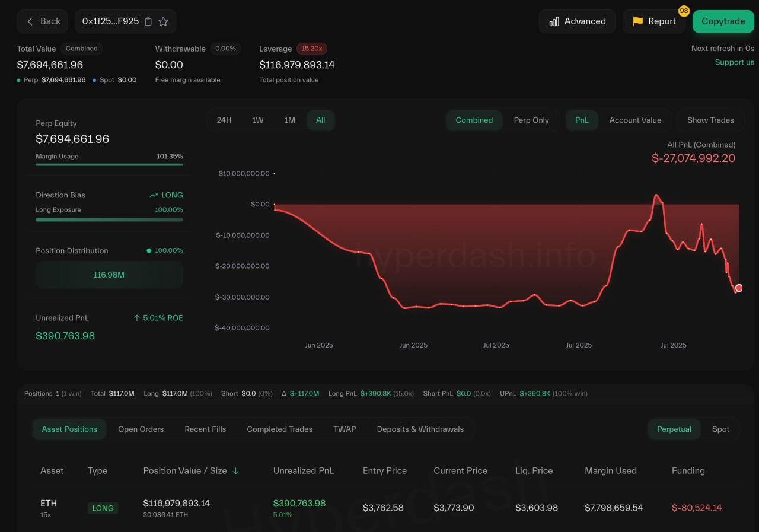Open the Deposits & Withdrawals tab
Screen dimensions: 759x532
click(x=420, y=429)
